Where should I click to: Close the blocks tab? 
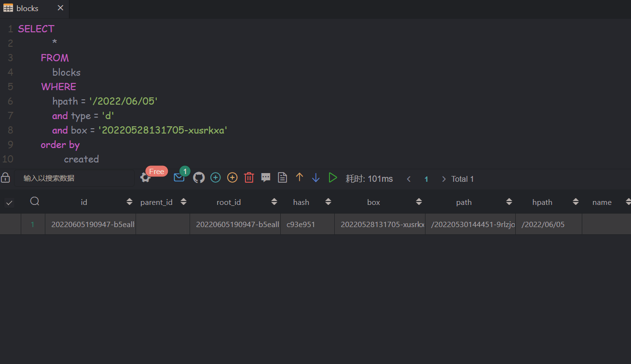[60, 8]
